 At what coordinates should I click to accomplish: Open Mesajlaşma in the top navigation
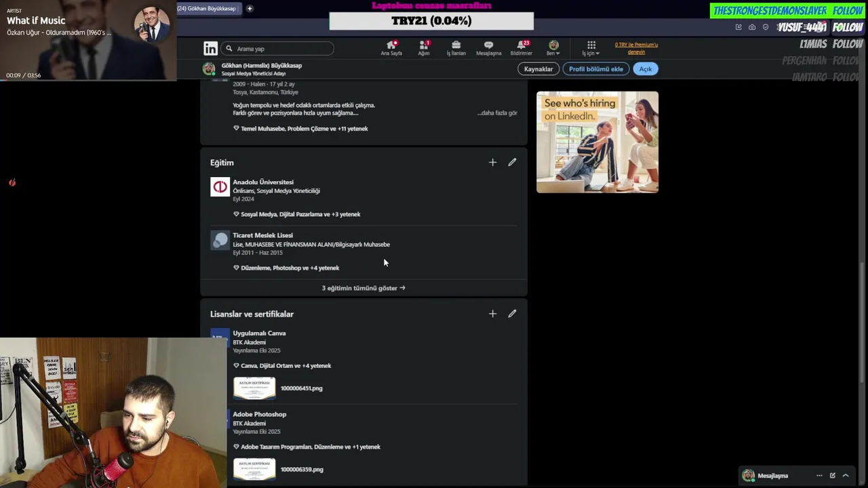click(x=488, y=48)
